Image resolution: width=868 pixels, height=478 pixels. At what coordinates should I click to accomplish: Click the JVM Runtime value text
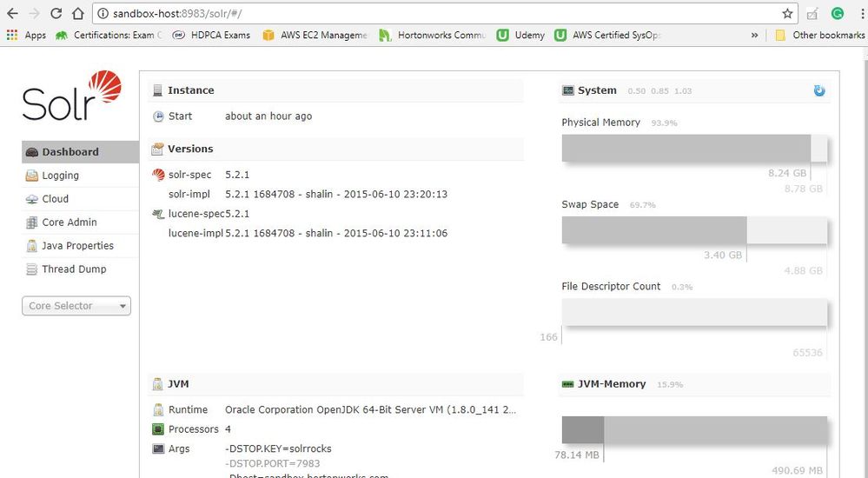click(x=370, y=409)
